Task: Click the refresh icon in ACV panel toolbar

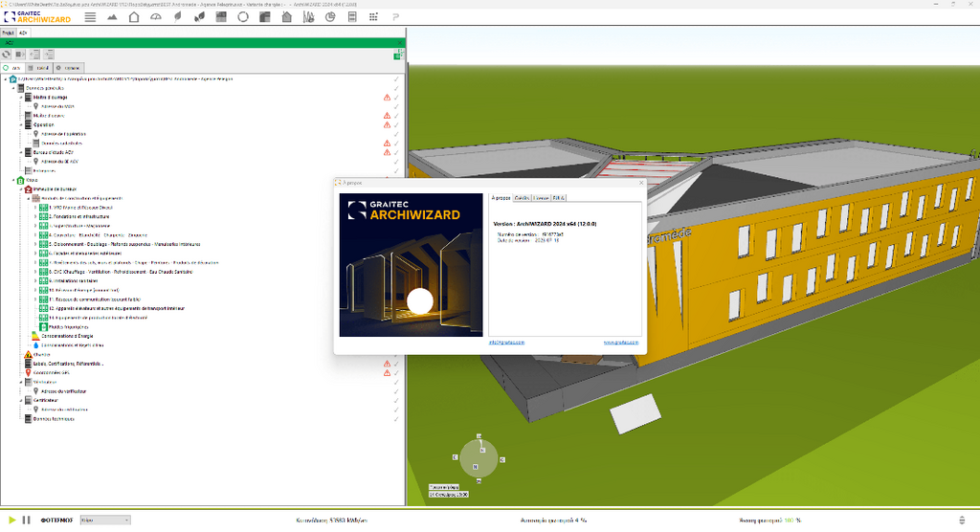Action: (7, 55)
